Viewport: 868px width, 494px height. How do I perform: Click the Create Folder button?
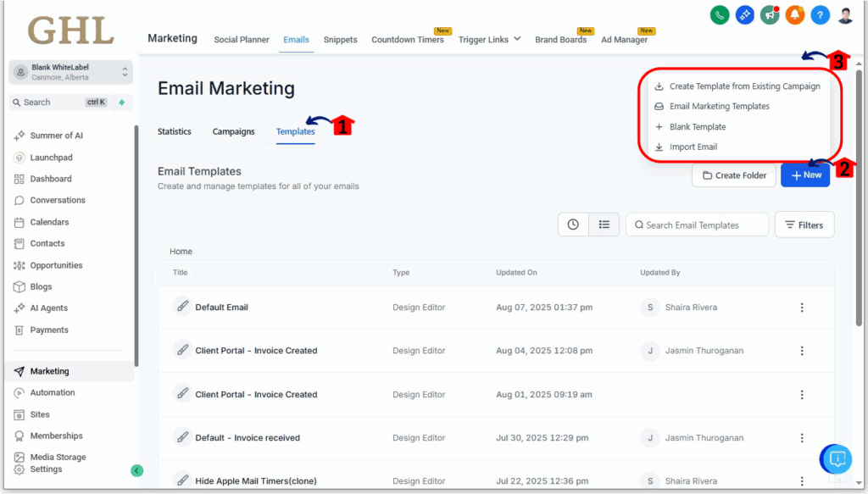[734, 175]
